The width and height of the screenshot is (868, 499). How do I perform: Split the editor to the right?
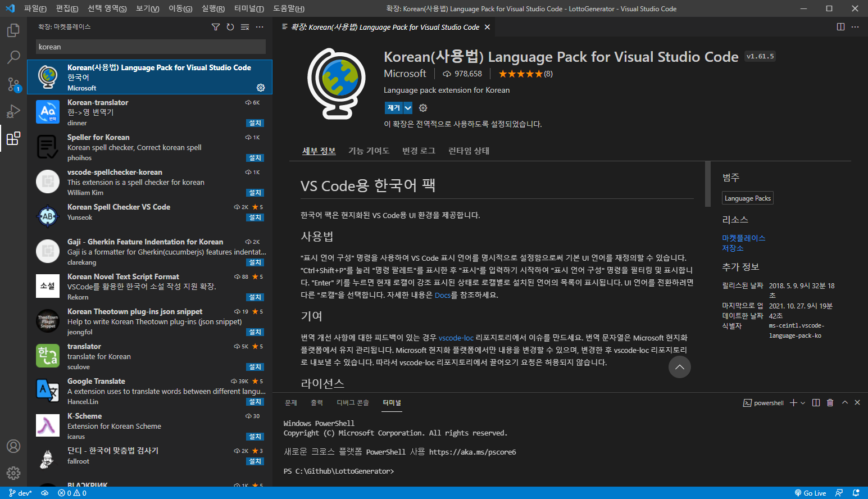point(840,27)
